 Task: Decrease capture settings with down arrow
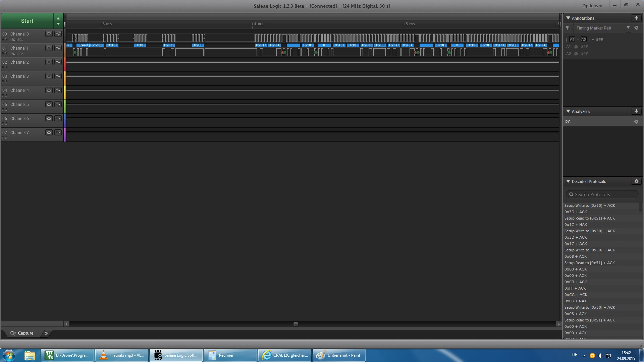click(58, 24)
